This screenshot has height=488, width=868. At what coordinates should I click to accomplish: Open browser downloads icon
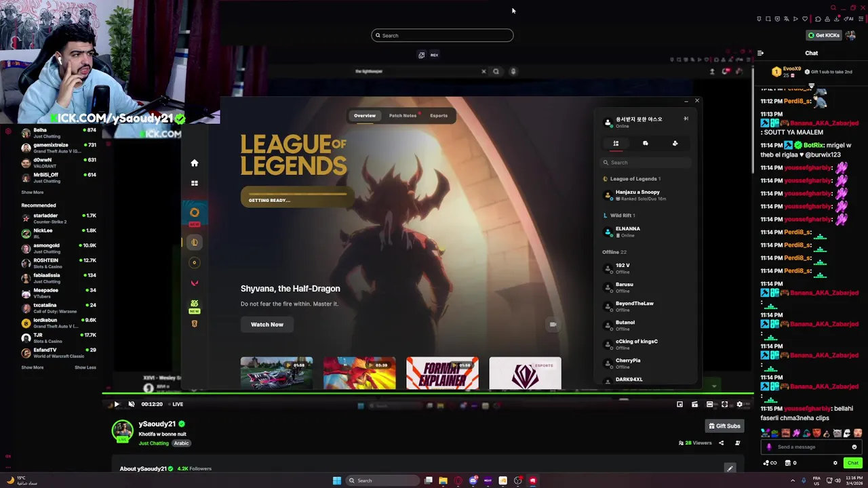tap(836, 19)
